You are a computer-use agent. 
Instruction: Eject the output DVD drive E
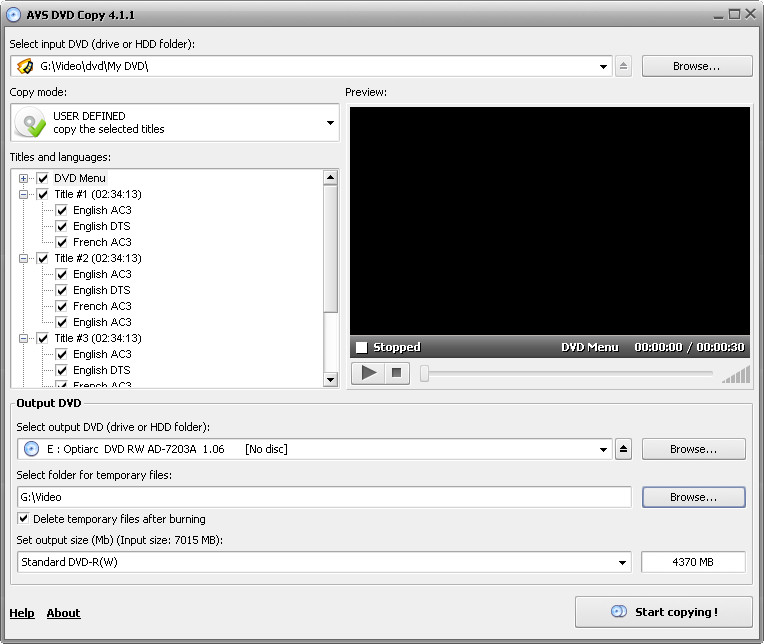[x=623, y=449]
